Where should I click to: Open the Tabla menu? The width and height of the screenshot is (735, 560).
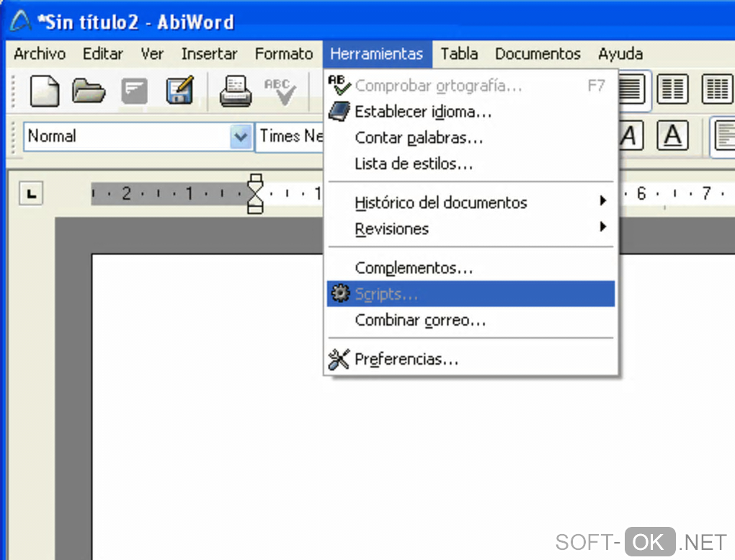tap(459, 54)
